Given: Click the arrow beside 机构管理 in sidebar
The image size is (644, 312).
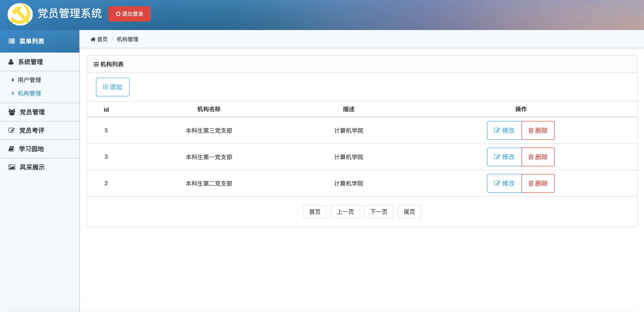Looking at the screenshot, I should (13, 93).
